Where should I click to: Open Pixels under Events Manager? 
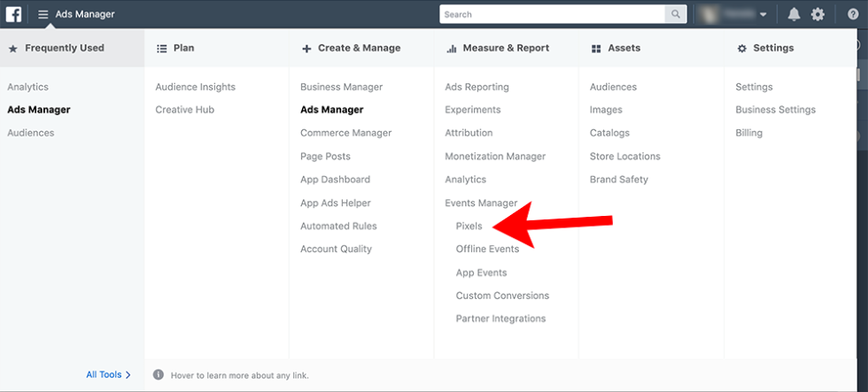point(469,226)
